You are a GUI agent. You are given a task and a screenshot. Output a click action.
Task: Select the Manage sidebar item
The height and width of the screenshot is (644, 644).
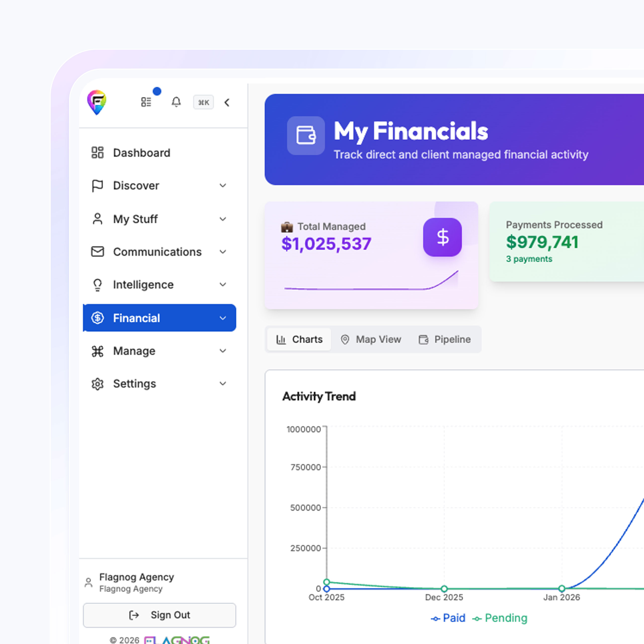tap(134, 351)
